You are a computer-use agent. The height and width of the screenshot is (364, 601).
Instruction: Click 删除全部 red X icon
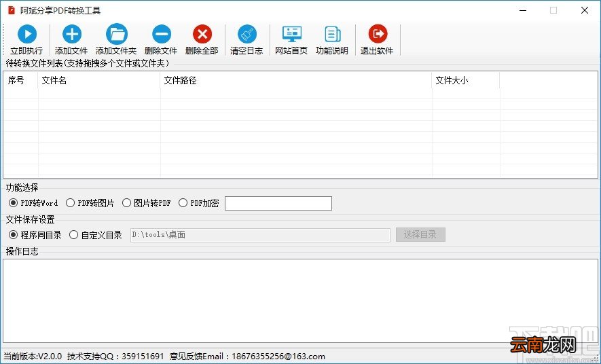tap(202, 34)
